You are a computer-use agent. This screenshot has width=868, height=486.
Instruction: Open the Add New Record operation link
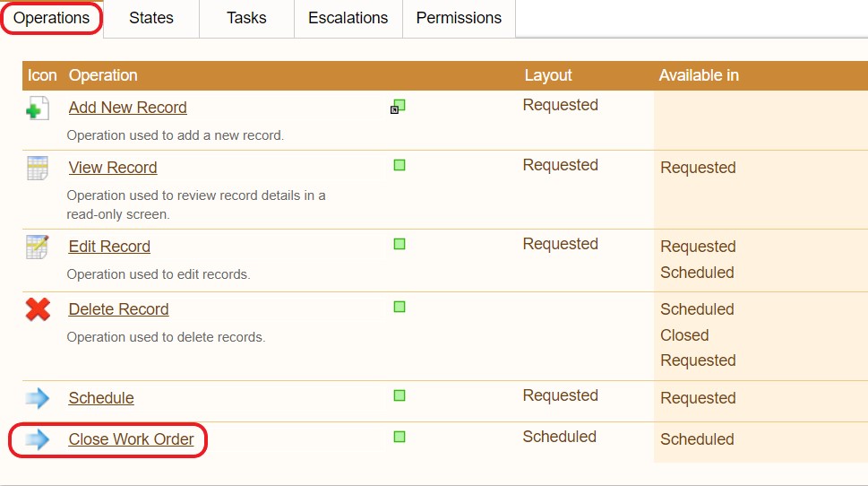[x=127, y=108]
